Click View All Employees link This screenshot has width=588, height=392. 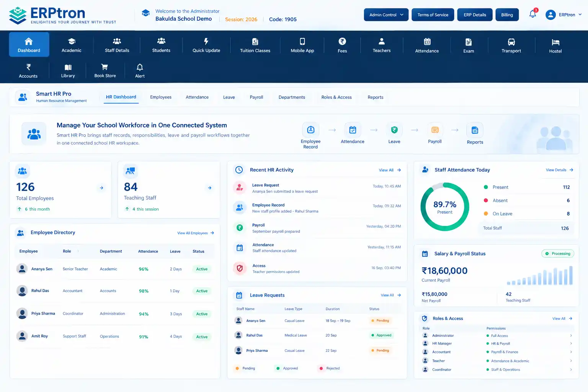[x=196, y=233]
